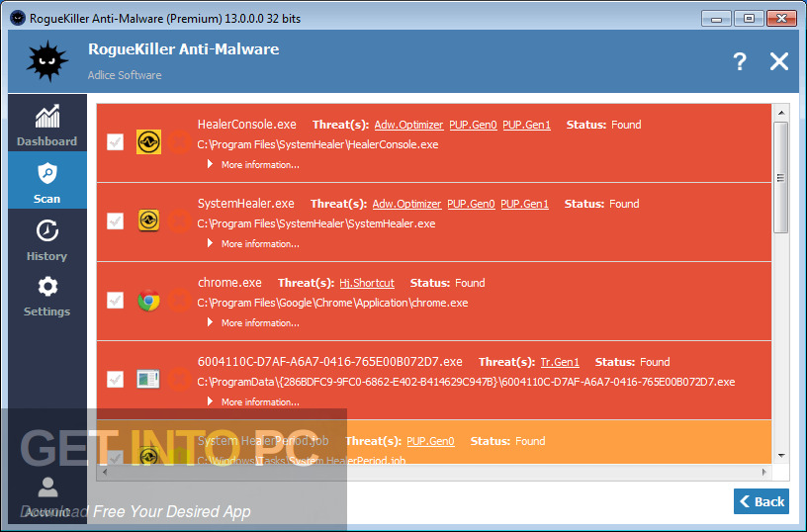Click the Back button
Screen dimensions: 807x532
pos(762,501)
